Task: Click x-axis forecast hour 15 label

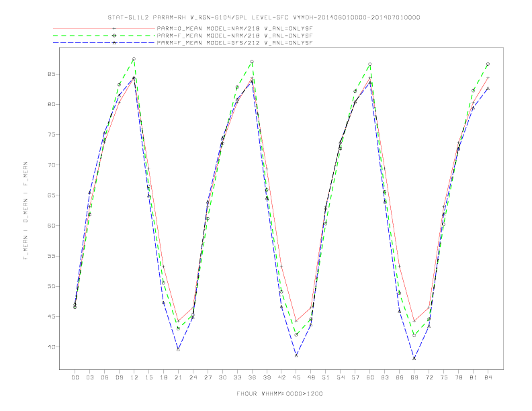Action: pyautogui.click(x=148, y=377)
